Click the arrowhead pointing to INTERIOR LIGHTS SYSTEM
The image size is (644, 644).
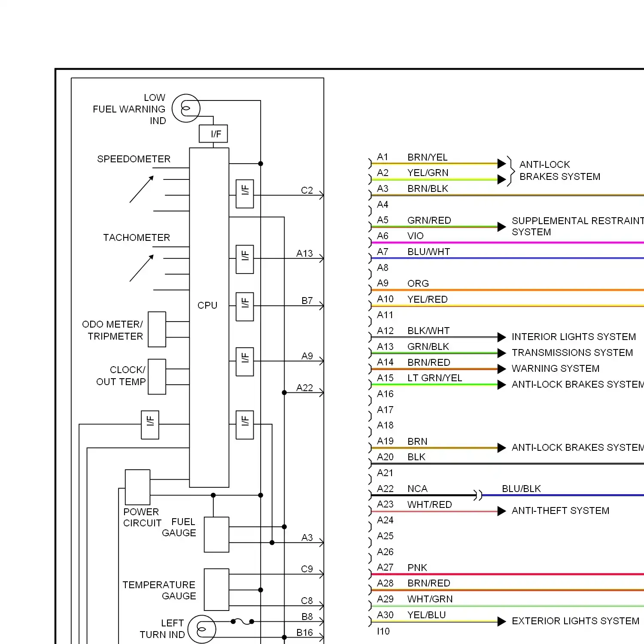coord(502,337)
